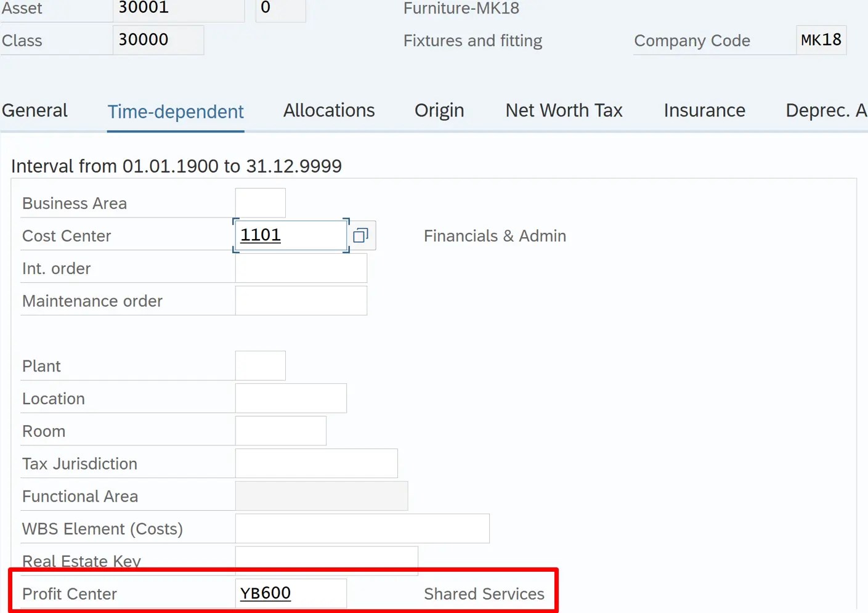This screenshot has height=613, width=868.
Task: Select the Cost Center value 1101
Action: [x=290, y=235]
